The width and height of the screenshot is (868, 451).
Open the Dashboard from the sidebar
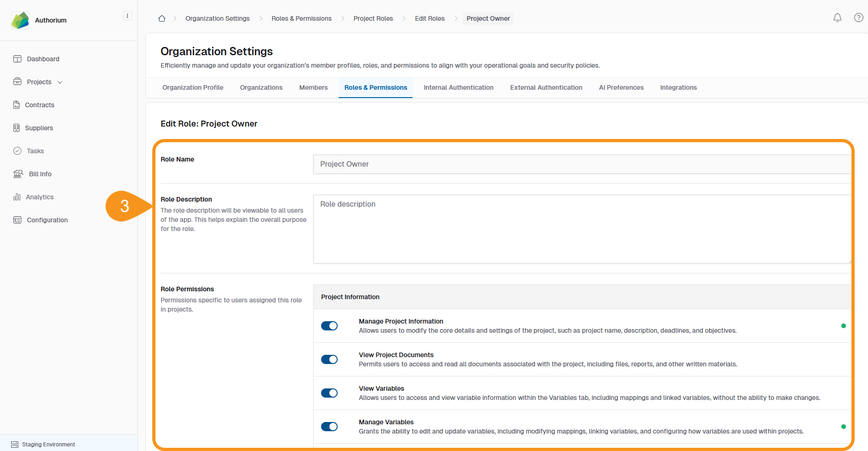[x=43, y=59]
